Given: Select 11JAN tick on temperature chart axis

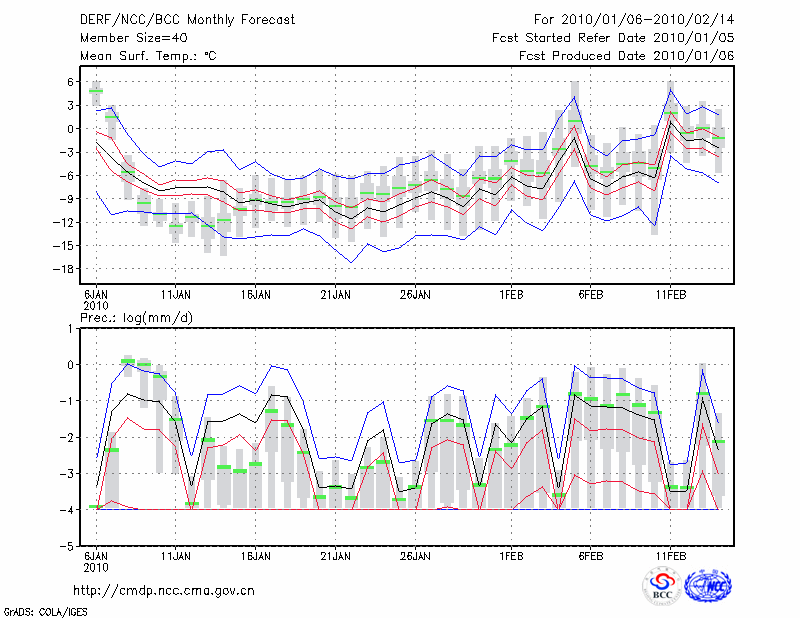Looking at the screenshot, I should tap(176, 295).
